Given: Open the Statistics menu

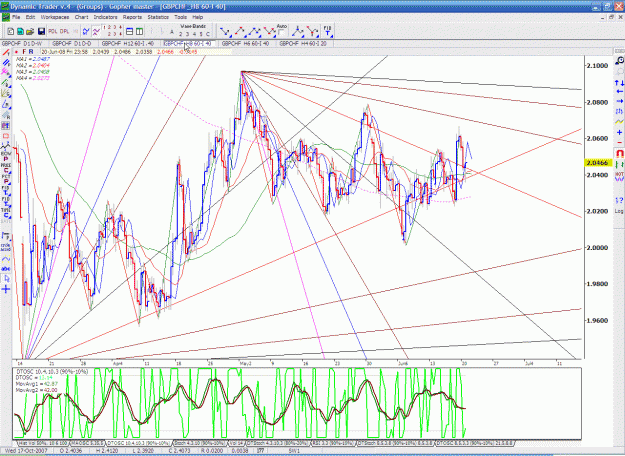Looking at the screenshot, I should pos(158,17).
